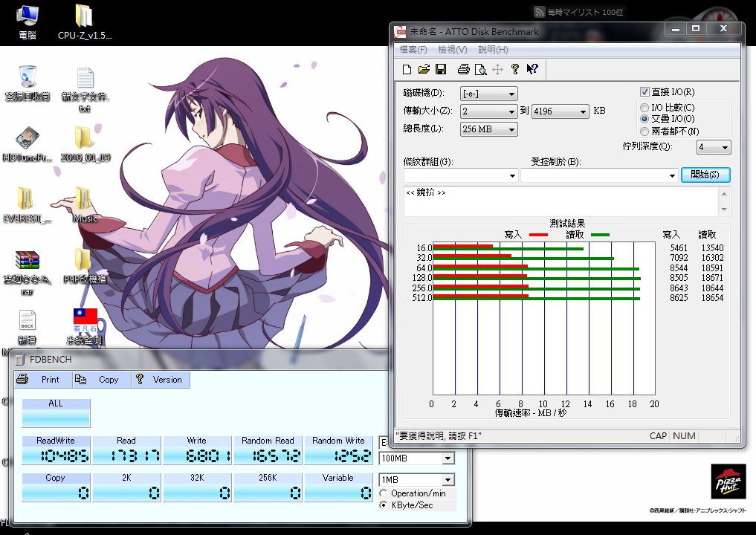Click the Print icon in ATTO toolbar
Image resolution: width=756 pixels, height=535 pixels.
pyautogui.click(x=463, y=69)
